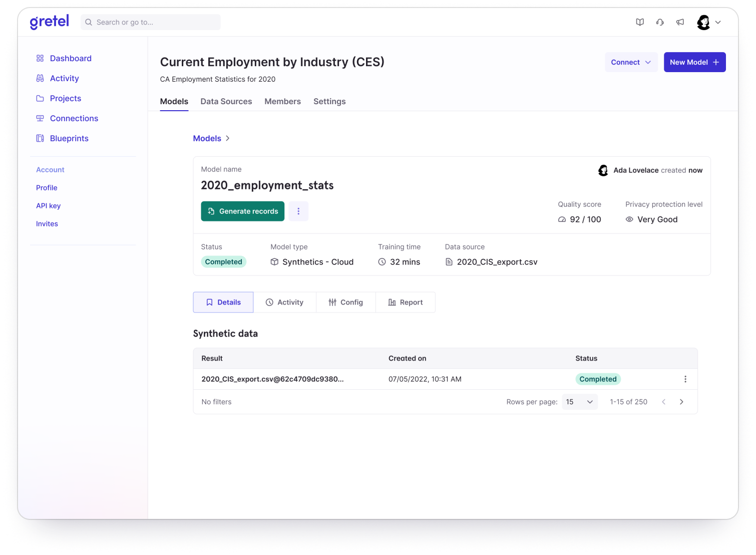The height and width of the screenshot is (555, 756).
Task: Expand the user account menu chevron
Action: 718,22
